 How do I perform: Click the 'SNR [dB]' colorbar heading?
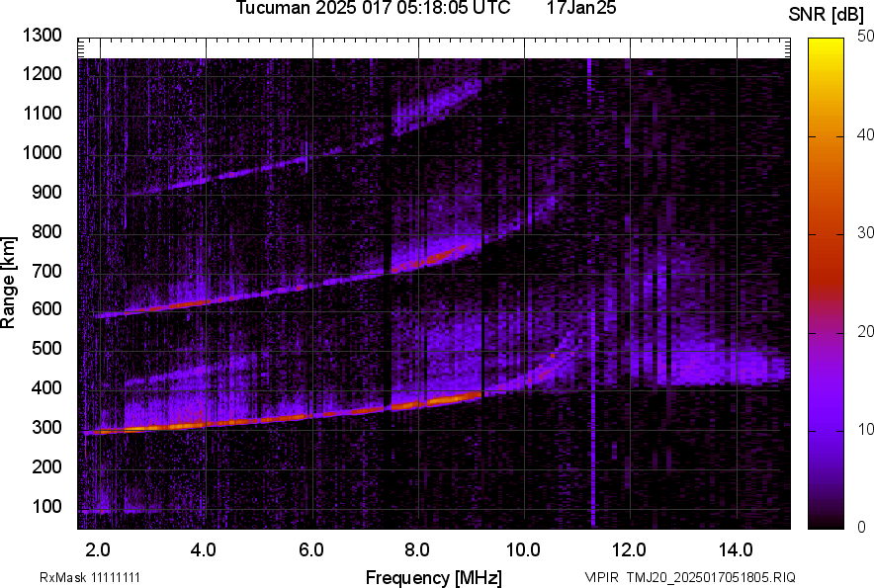tap(828, 14)
